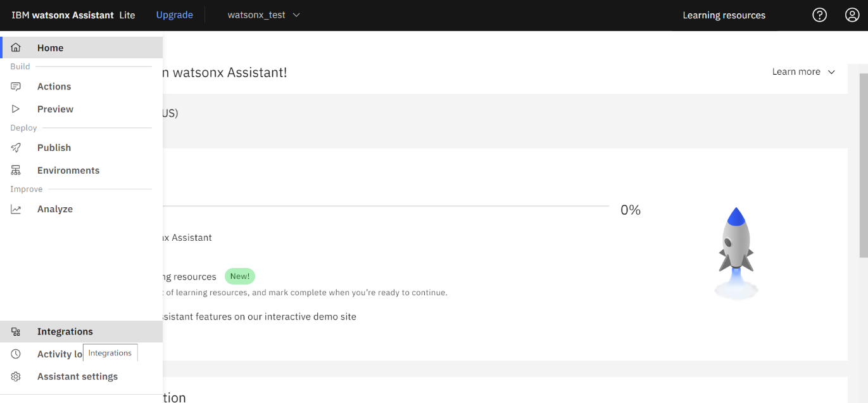Image resolution: width=868 pixels, height=403 pixels.
Task: Click the Upgrade link in header
Action: pos(175,15)
